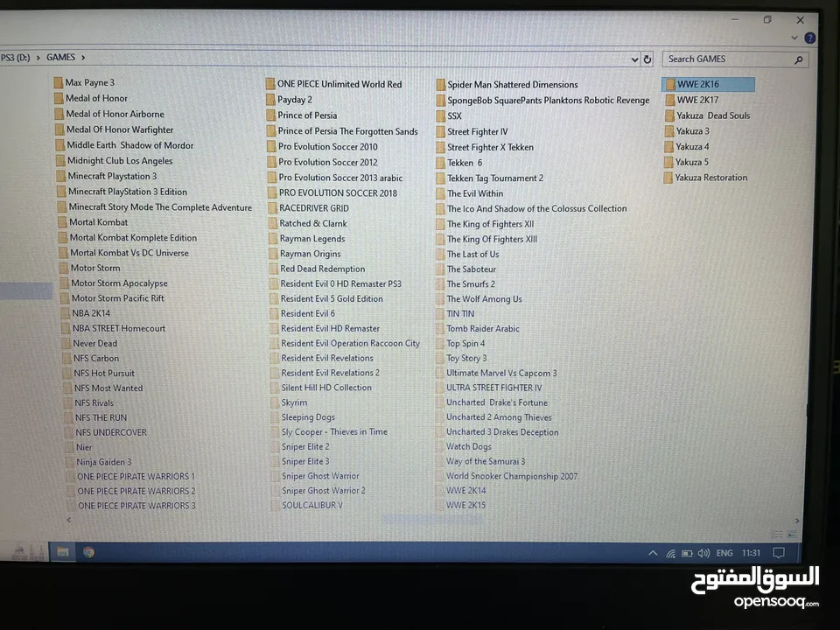Click the 'Silent Hill HD Collection' name
This screenshot has width=840, height=630.
(x=326, y=388)
